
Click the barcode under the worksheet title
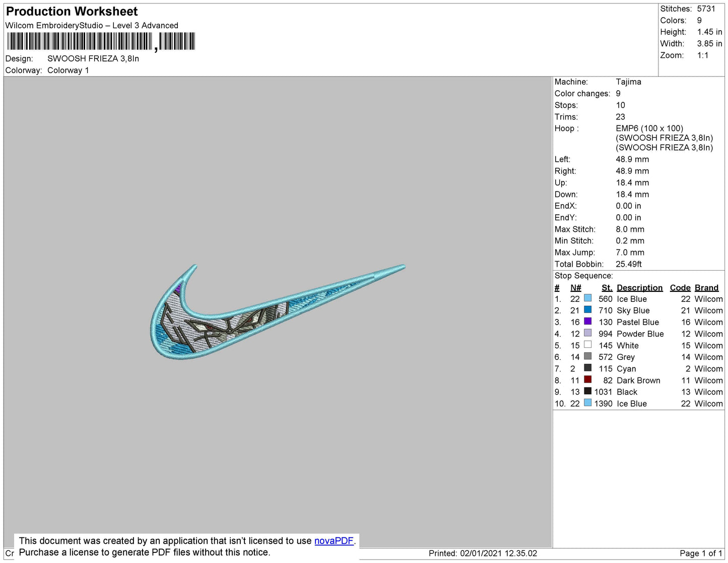[101, 41]
